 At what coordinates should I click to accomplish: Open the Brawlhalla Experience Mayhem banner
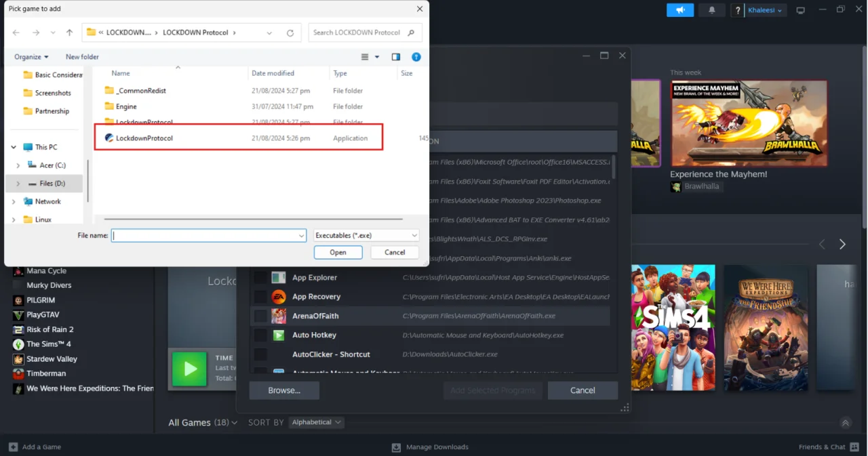(x=749, y=124)
